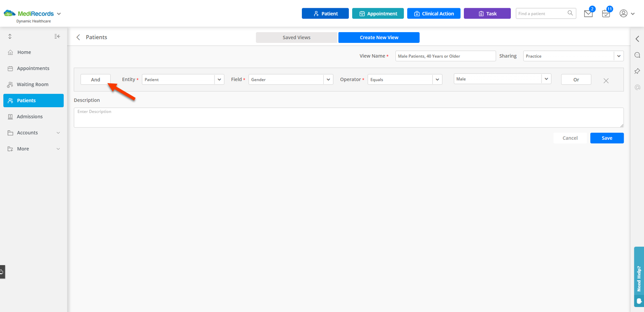Click the pin icon in right rail
The image size is (644, 312).
coord(637,71)
